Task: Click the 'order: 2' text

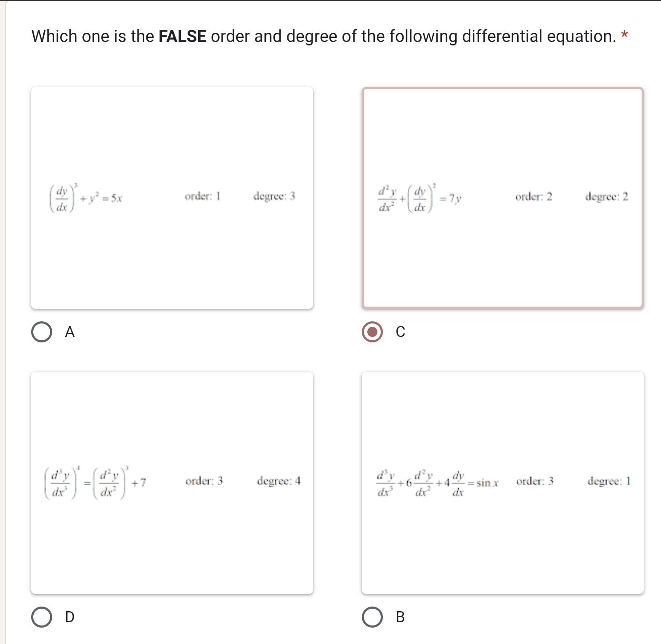Action: tap(534, 197)
